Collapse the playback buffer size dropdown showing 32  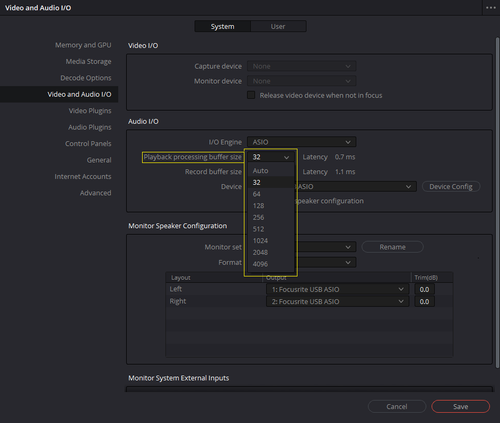pos(271,157)
